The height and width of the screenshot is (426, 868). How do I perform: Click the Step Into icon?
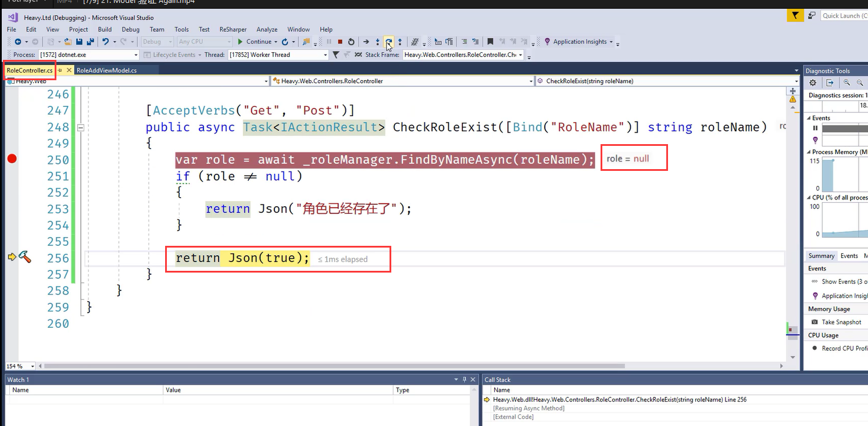click(377, 42)
